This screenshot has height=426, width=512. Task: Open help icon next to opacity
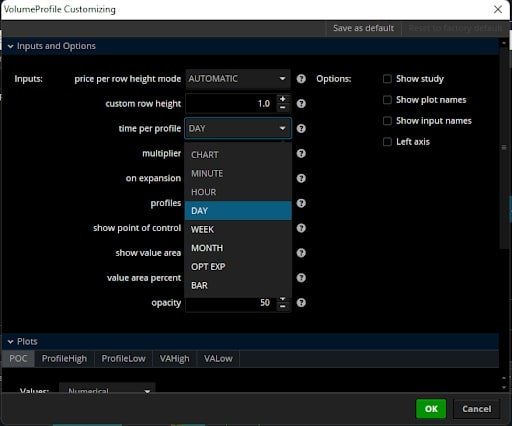(301, 303)
